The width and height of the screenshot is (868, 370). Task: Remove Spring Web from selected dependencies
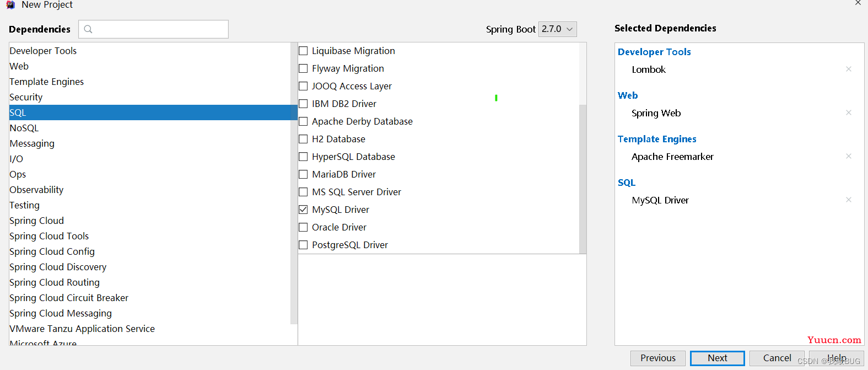(849, 112)
